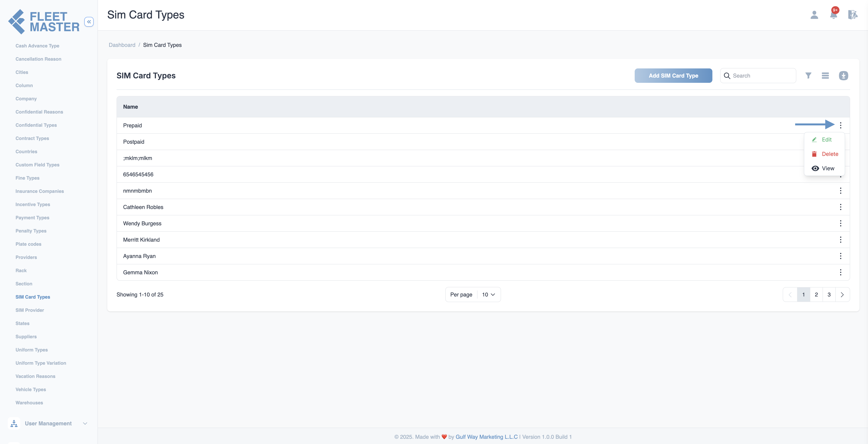The height and width of the screenshot is (444, 868).
Task: Choose View from the row menu
Action: tap(824, 169)
